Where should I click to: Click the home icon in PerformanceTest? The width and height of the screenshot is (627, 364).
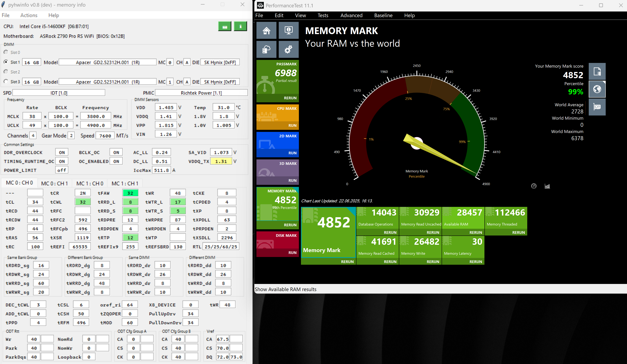pos(266,30)
